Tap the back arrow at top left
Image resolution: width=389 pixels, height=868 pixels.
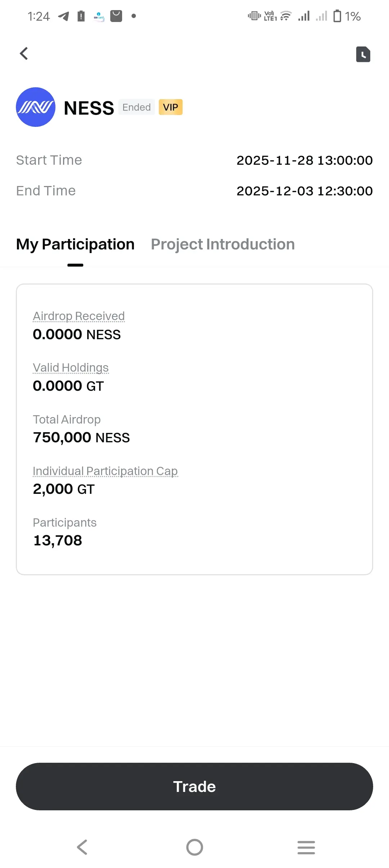pyautogui.click(x=24, y=54)
